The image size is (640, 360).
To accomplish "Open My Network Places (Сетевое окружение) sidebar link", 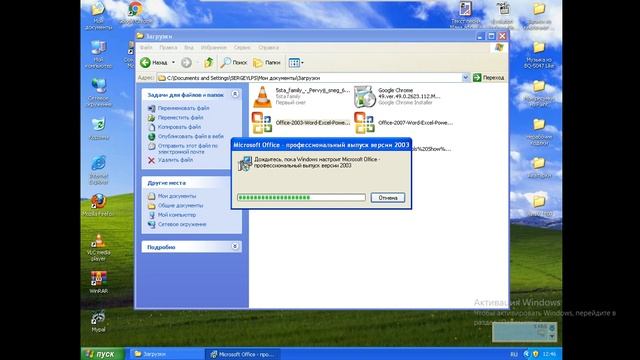I will (x=182, y=224).
